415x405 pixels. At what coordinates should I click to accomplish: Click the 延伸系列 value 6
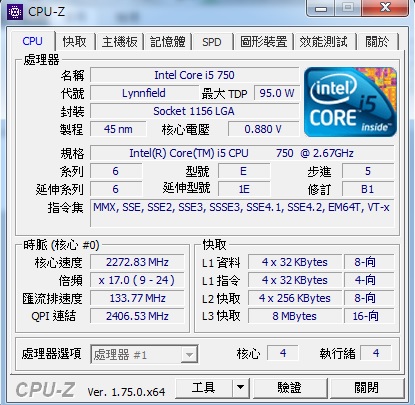pos(116,189)
